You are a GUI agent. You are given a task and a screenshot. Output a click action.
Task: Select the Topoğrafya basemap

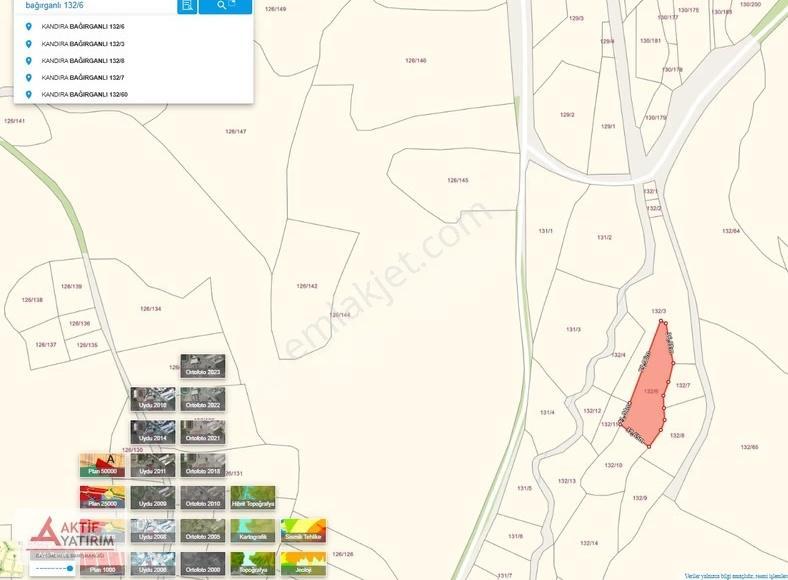[x=253, y=564]
